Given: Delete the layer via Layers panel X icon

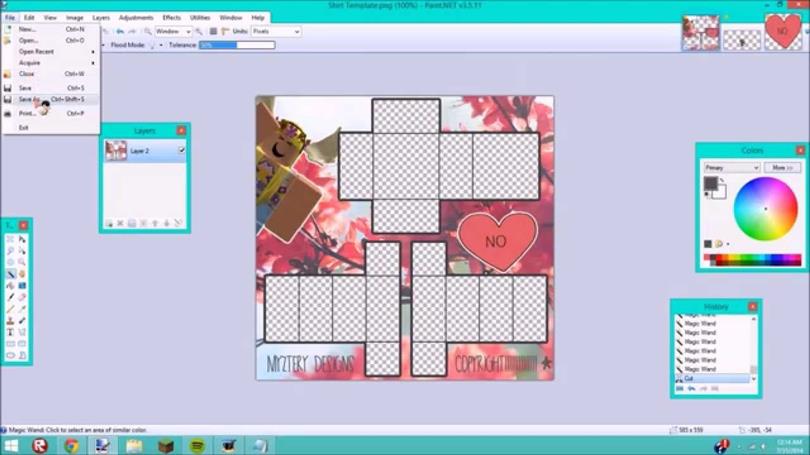Looking at the screenshot, I should (x=120, y=223).
